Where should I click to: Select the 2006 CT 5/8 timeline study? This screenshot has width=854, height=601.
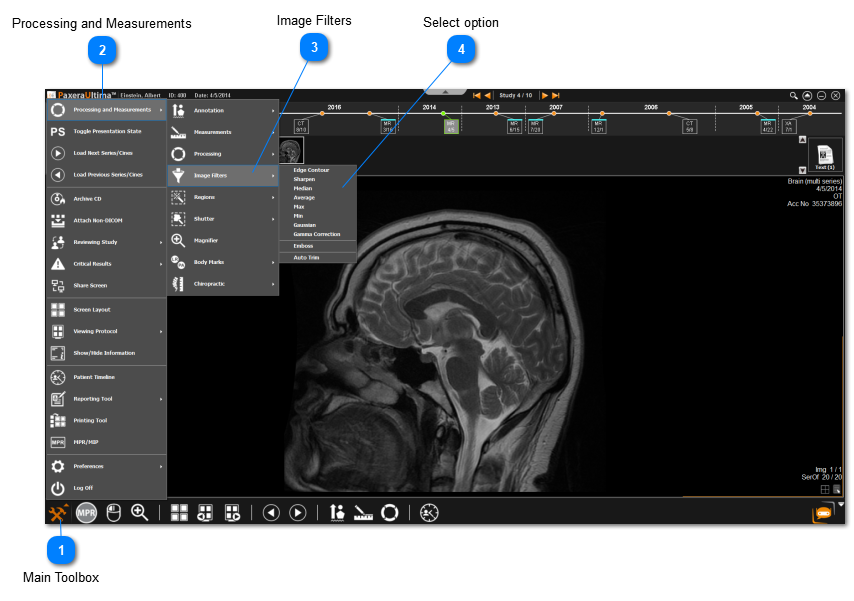coord(689,126)
